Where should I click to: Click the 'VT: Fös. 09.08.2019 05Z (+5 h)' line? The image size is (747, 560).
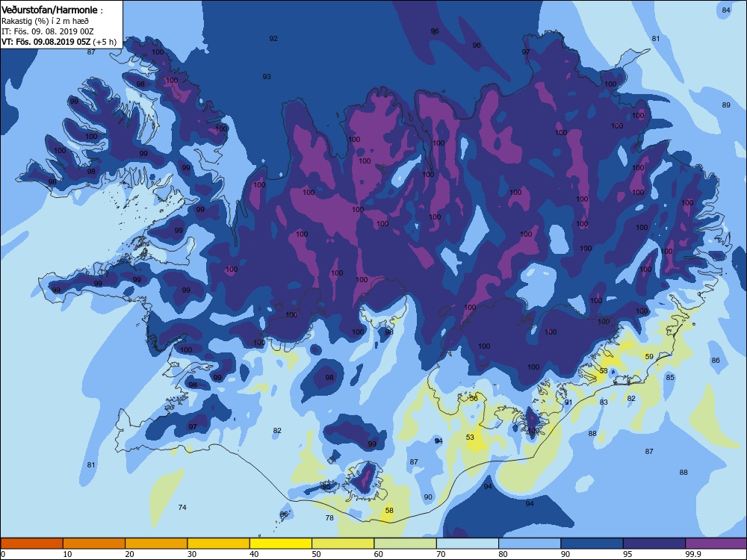58,42
